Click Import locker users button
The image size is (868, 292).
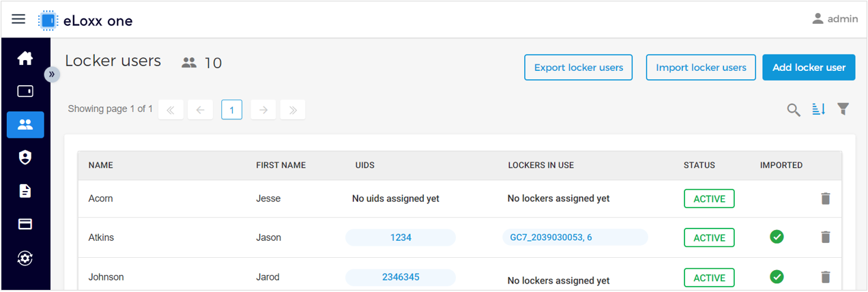tap(701, 68)
